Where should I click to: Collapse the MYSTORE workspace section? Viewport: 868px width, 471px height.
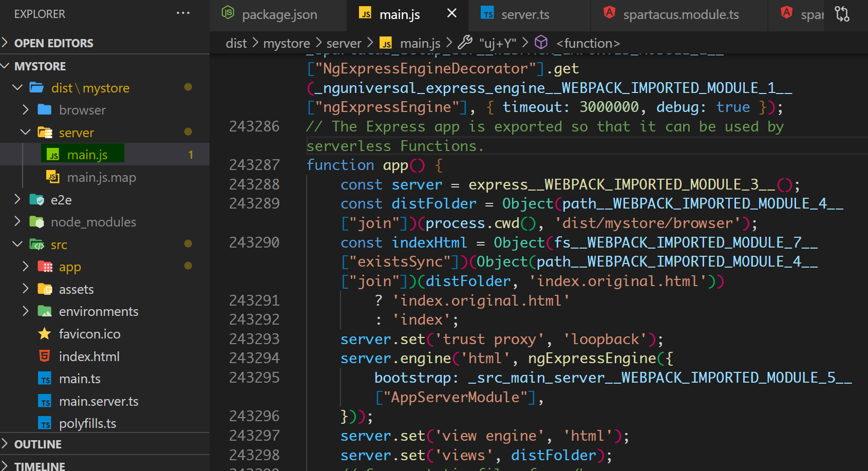click(5, 66)
